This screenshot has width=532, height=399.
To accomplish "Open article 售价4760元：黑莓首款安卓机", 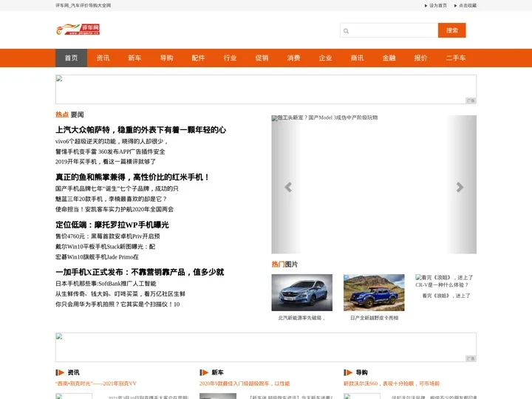I will [x=108, y=236].
